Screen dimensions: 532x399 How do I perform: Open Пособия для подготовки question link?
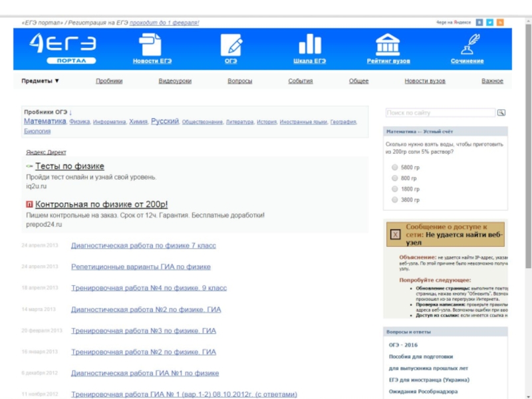(421, 356)
